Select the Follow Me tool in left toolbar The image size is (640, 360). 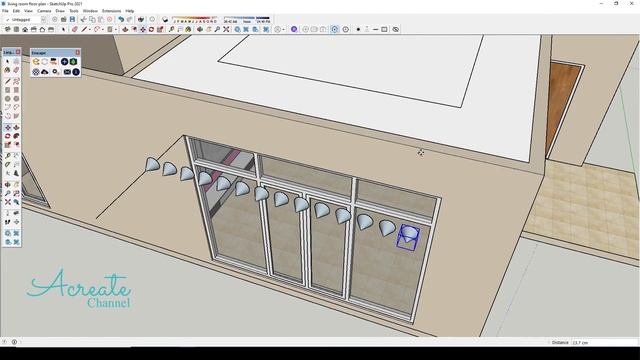pos(16,136)
